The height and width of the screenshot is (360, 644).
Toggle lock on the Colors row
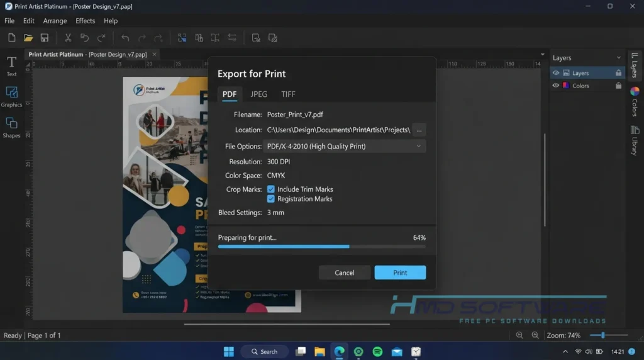(618, 86)
